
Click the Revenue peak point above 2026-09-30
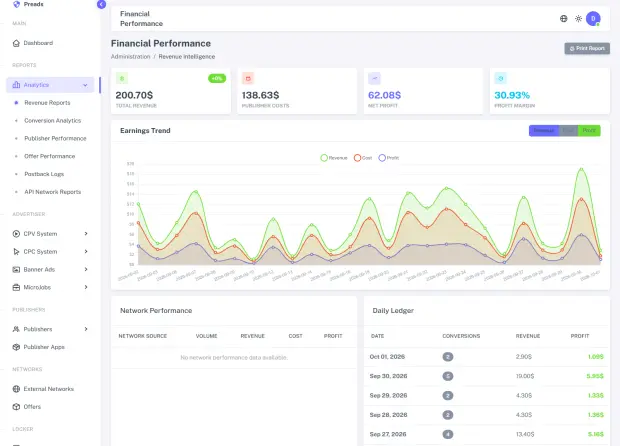point(581,169)
